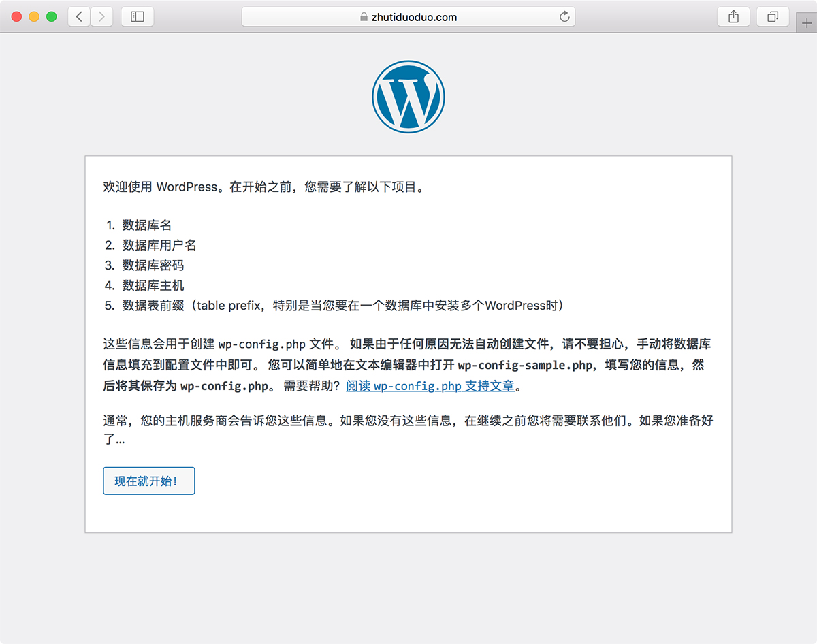Click the bold wp-config-sample.php text
The height and width of the screenshot is (644, 817).
(525, 366)
